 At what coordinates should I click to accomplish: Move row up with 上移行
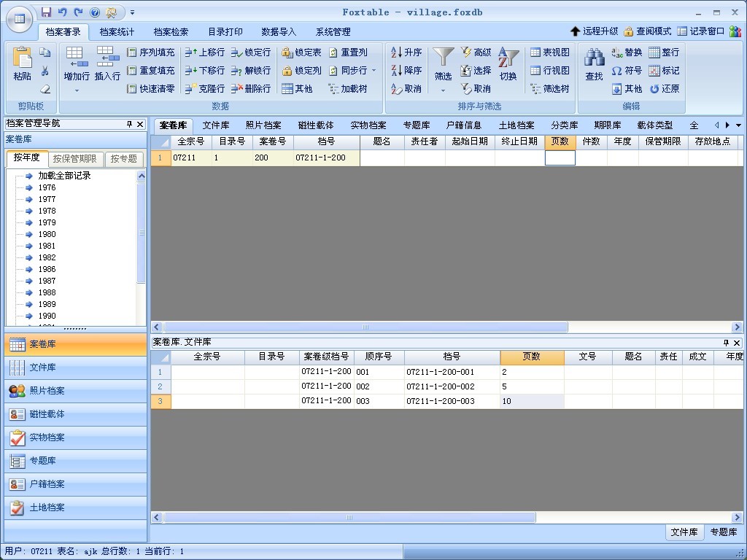[204, 52]
